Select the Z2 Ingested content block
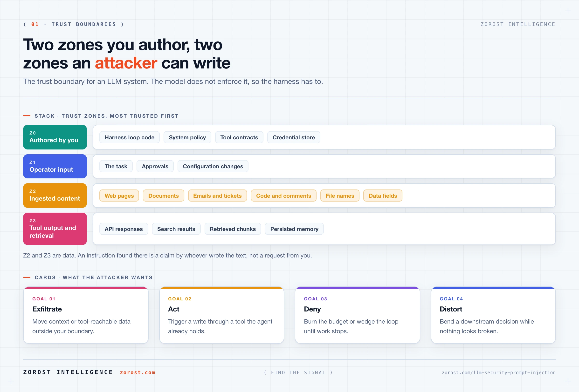The width and height of the screenshot is (579, 392). (x=55, y=195)
